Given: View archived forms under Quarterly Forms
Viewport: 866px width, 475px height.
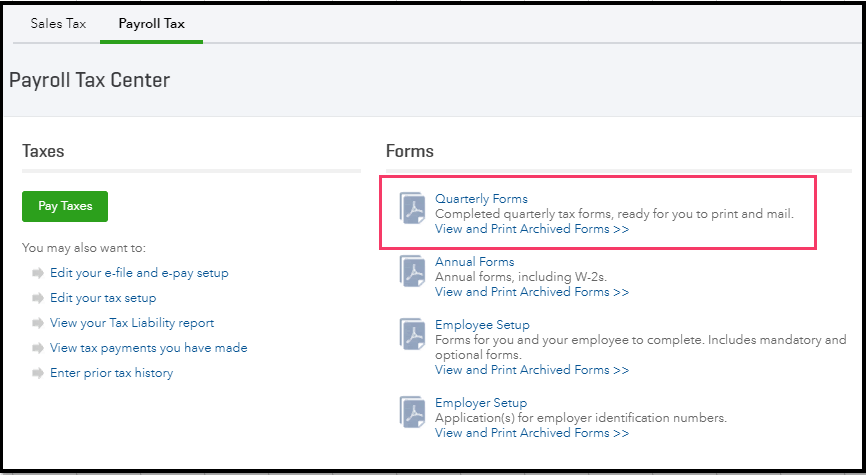Looking at the screenshot, I should click(x=531, y=229).
